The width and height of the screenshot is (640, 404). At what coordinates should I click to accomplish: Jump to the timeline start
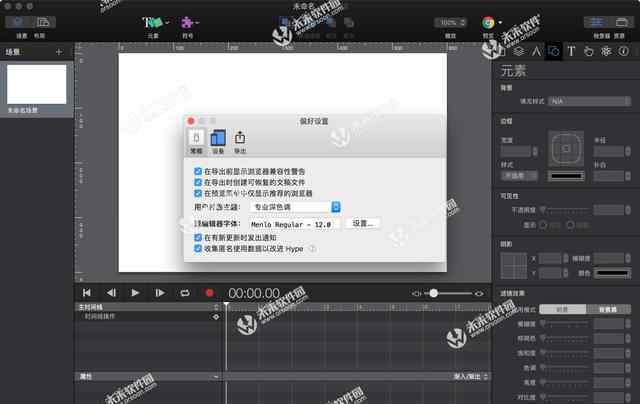coord(87,293)
